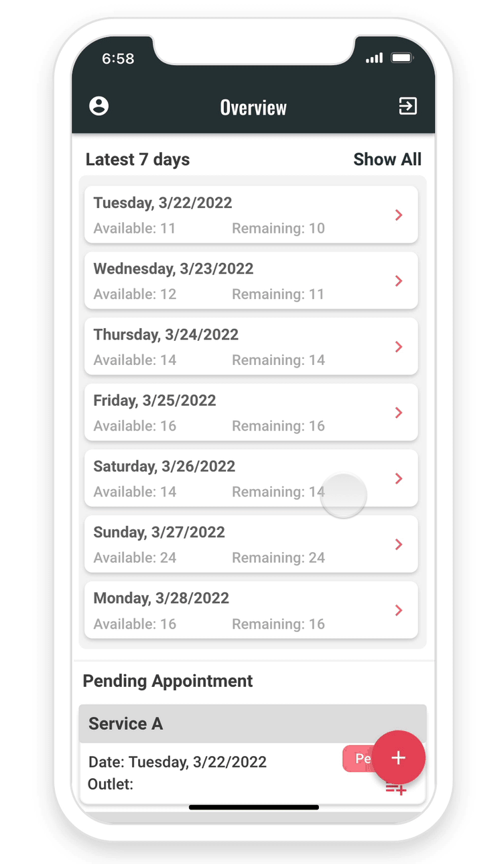Expand Sunday 3/27/2022 chevron arrow
Screen dimensions: 504x864
(x=399, y=544)
